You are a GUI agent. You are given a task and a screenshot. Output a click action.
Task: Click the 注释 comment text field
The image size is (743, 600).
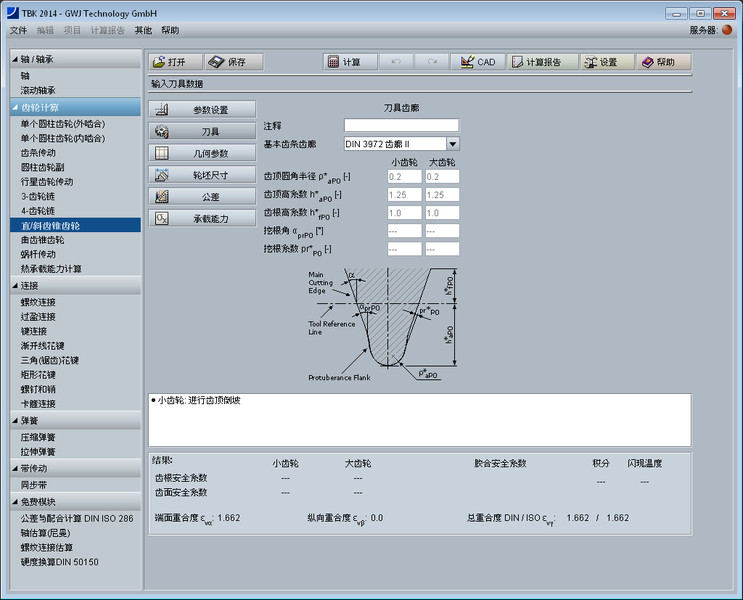[x=401, y=126]
